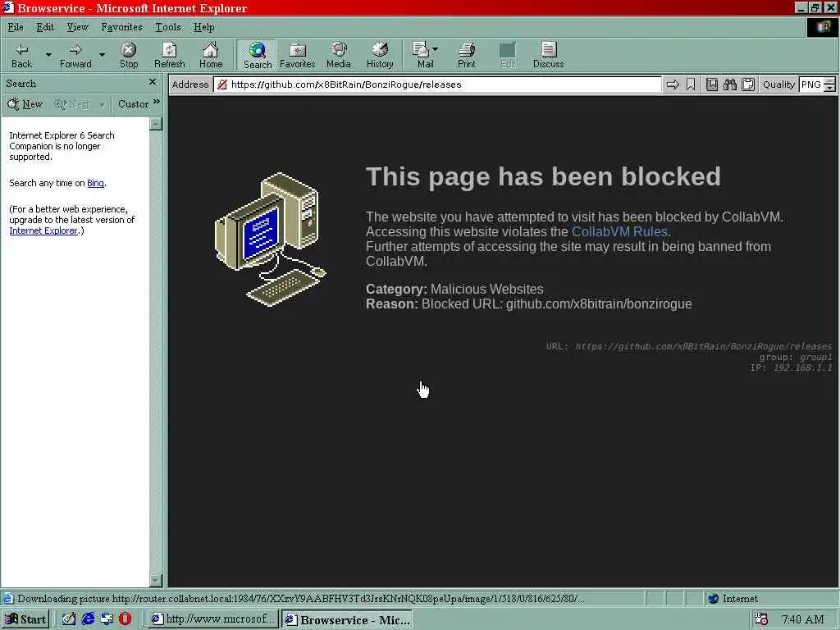840x630 pixels.
Task: Close the Search side pane
Action: point(152,82)
